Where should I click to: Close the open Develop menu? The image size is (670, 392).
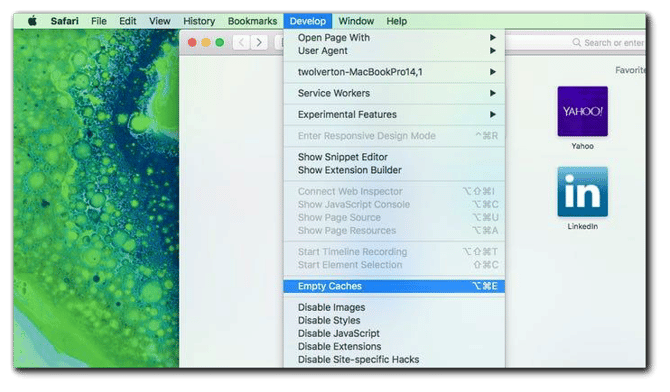pyautogui.click(x=308, y=21)
